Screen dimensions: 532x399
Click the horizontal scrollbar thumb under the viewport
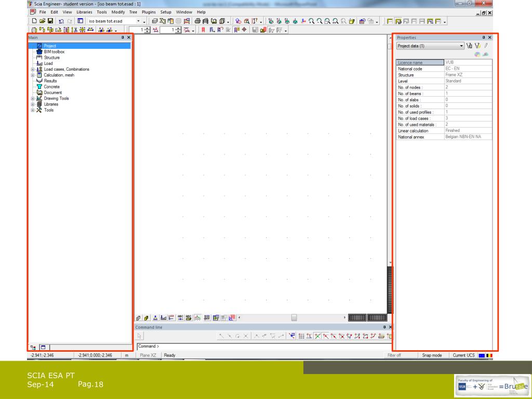294,317
